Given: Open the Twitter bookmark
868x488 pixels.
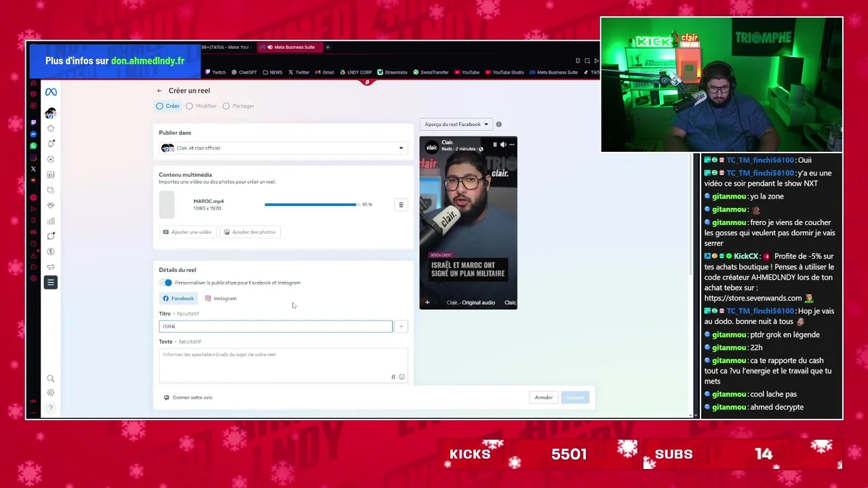Looking at the screenshot, I should click(298, 73).
